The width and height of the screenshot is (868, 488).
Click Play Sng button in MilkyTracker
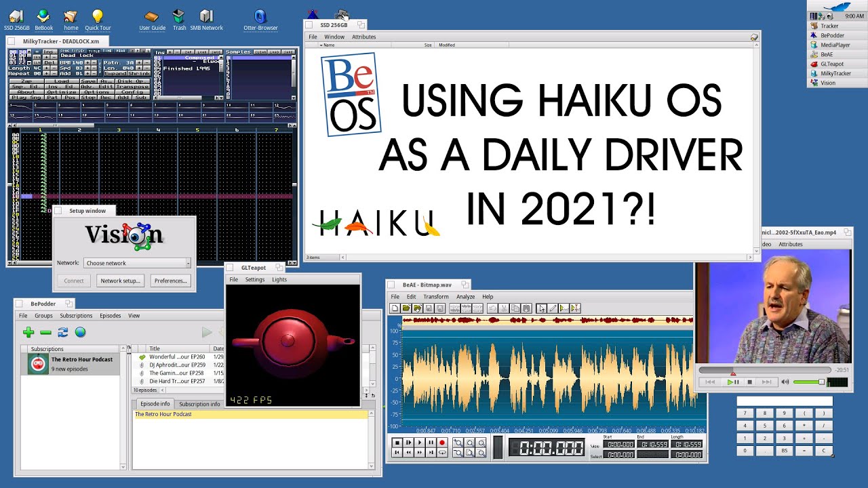[x=26, y=98]
